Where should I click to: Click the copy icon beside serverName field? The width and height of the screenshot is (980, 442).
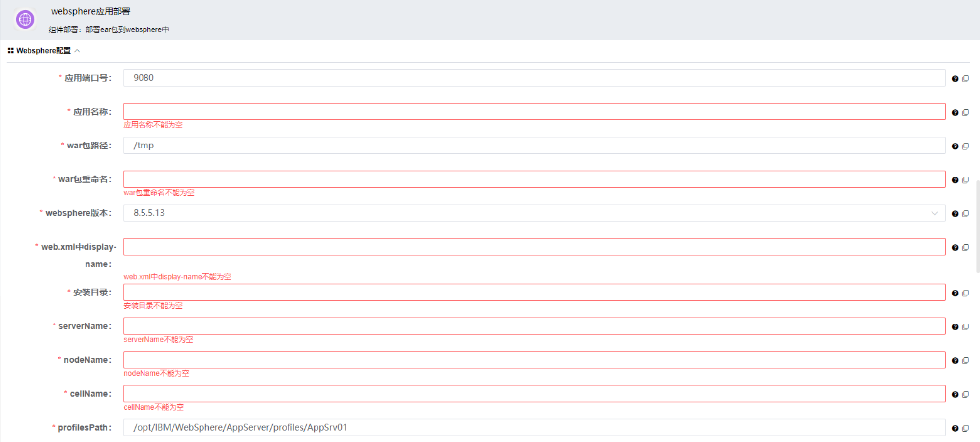(x=965, y=327)
